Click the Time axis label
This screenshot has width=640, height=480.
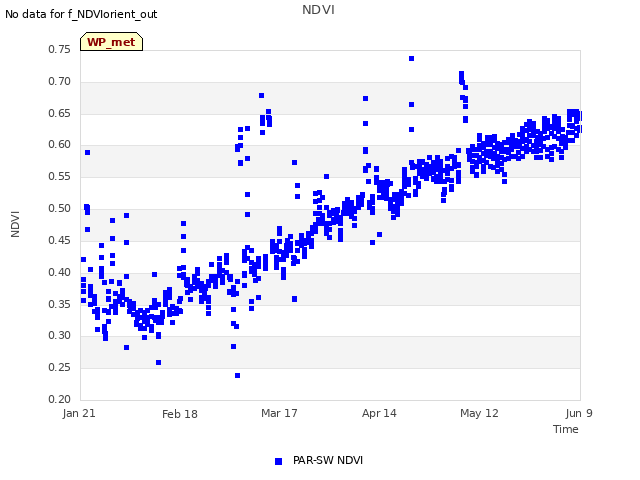point(566,429)
